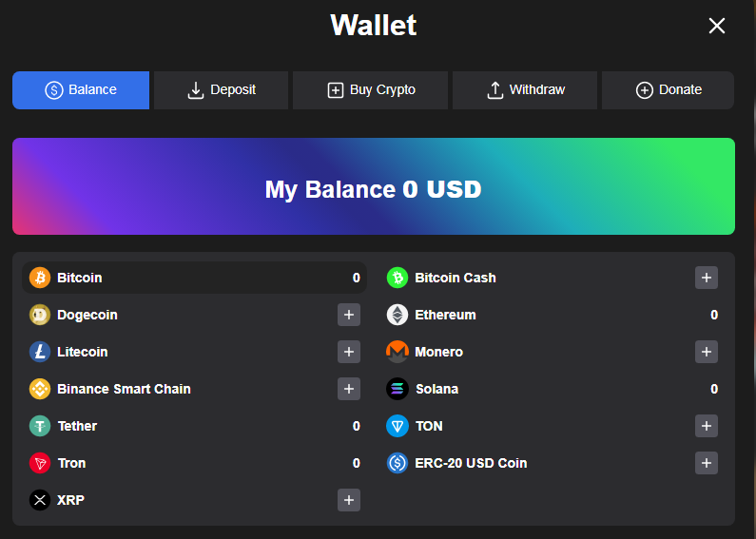Image resolution: width=756 pixels, height=539 pixels.
Task: Switch to the Withdraw tab
Action: coord(525,90)
